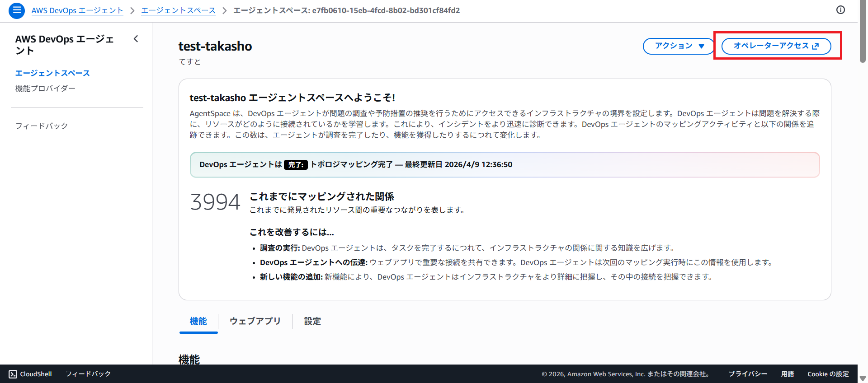The height and width of the screenshot is (383, 868).
Task: Click the external link icon on オペレーターアクセス
Action: click(816, 46)
